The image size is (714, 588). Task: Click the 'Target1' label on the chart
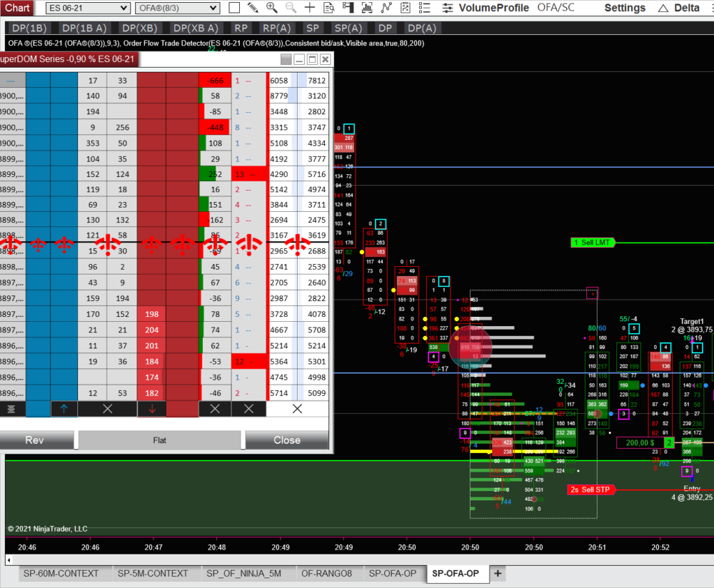click(692, 321)
